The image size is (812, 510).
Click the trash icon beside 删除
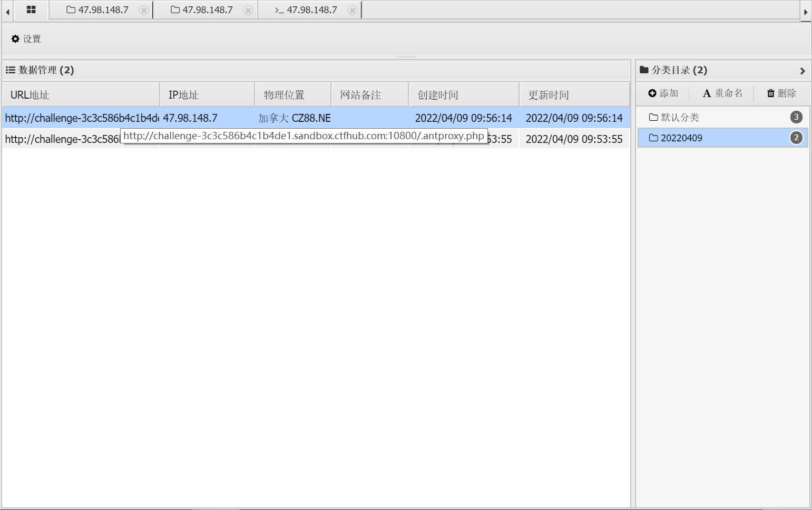770,93
